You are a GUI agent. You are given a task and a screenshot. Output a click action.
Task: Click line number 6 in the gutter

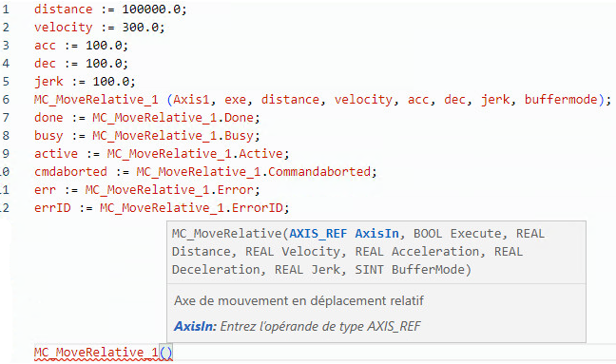tap(6, 100)
